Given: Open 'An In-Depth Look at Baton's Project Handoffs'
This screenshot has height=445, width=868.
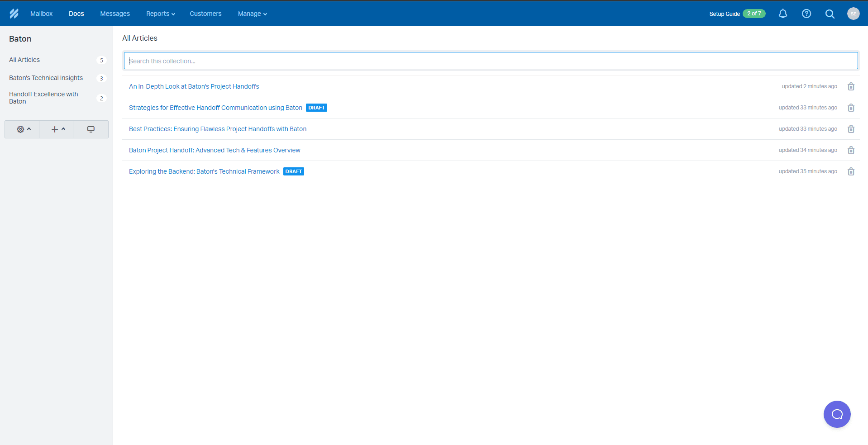Looking at the screenshot, I should pos(194,86).
